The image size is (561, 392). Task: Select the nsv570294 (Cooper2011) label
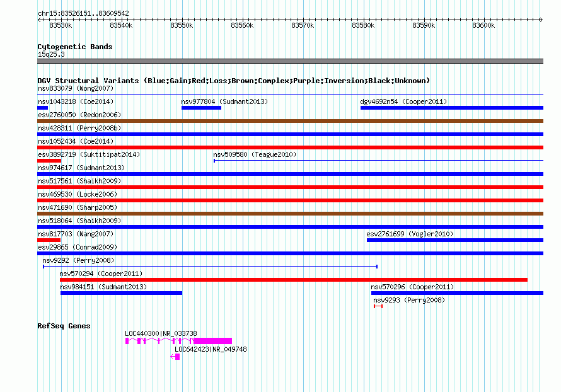point(101,274)
